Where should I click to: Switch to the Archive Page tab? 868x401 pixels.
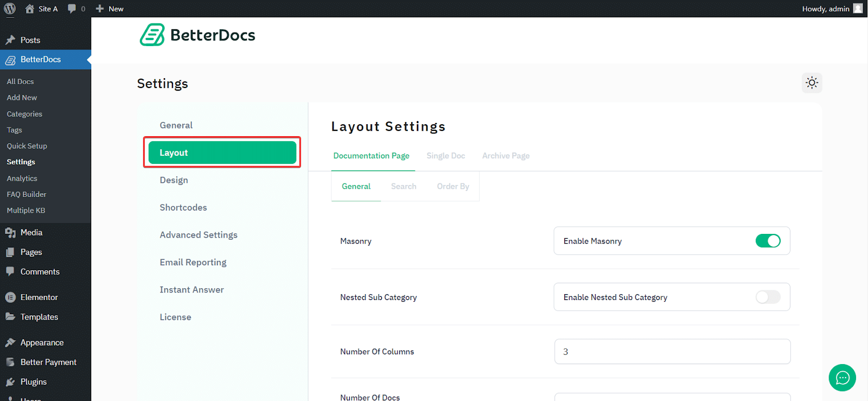point(506,156)
